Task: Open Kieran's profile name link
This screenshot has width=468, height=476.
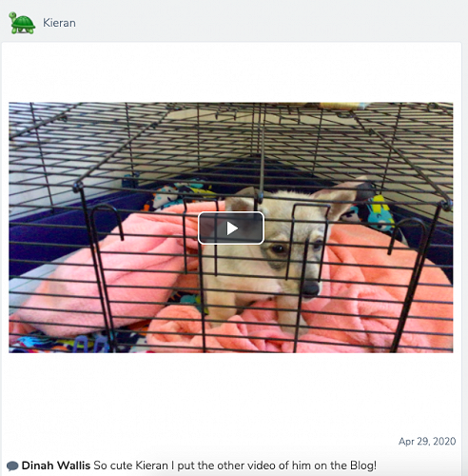Action: click(59, 23)
